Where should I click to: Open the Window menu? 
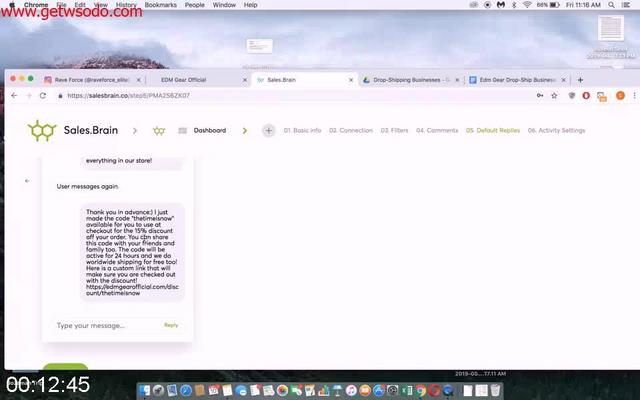tap(224, 5)
